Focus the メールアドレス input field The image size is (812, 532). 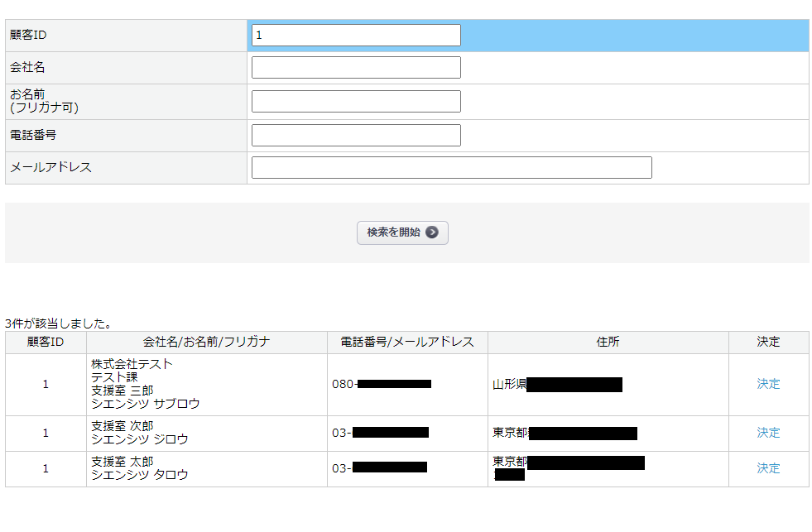click(451, 168)
